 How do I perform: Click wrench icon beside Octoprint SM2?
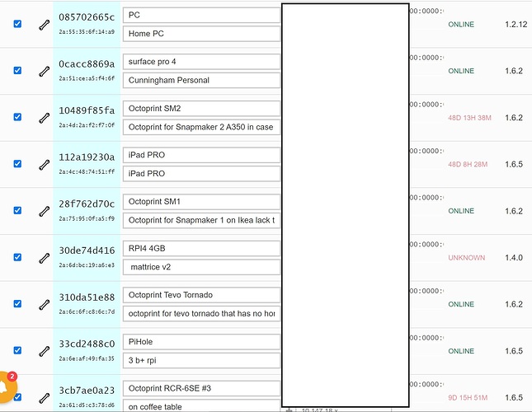tap(44, 118)
